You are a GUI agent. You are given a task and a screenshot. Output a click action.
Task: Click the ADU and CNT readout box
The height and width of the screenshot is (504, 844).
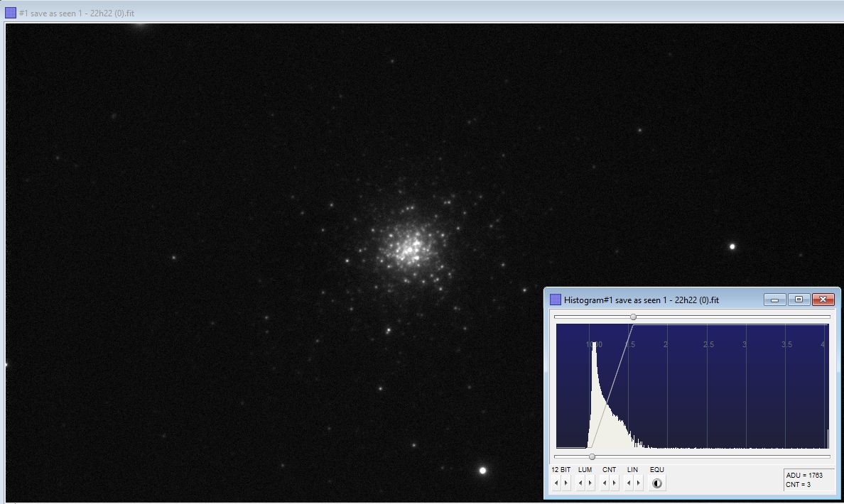(x=808, y=479)
